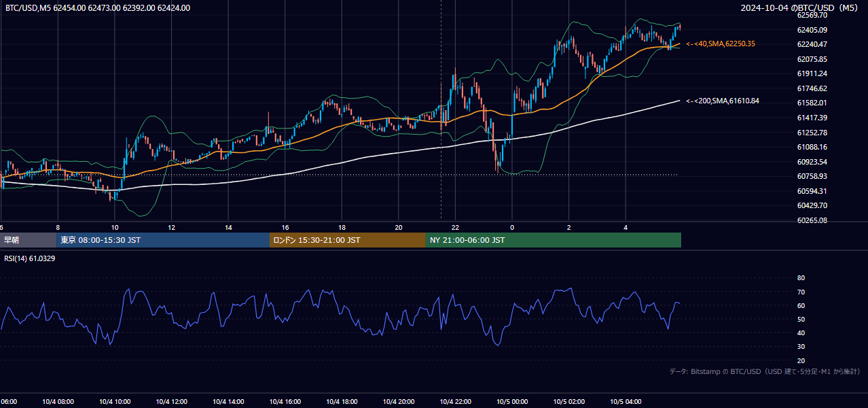Screen dimensions: 868x408
Task: Click the ロンドン 15:30-21:00 JST session bar
Action: tap(348, 240)
